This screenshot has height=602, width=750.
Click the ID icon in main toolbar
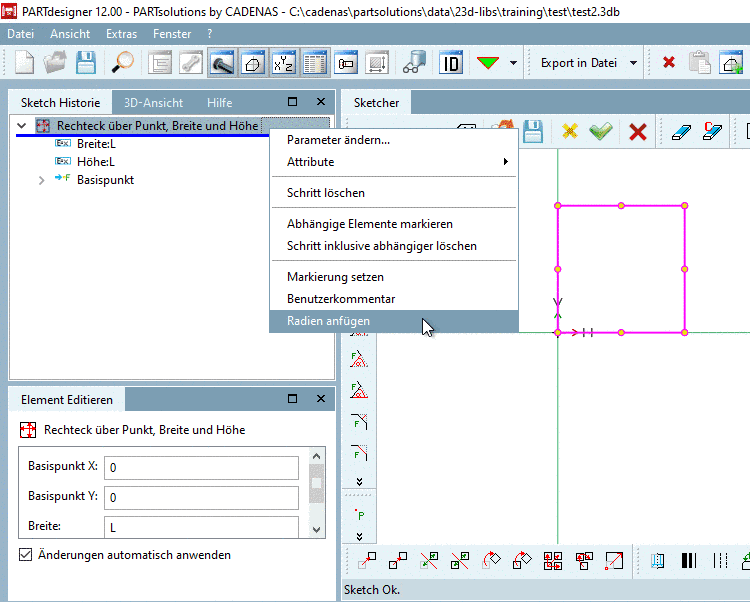tap(451, 63)
